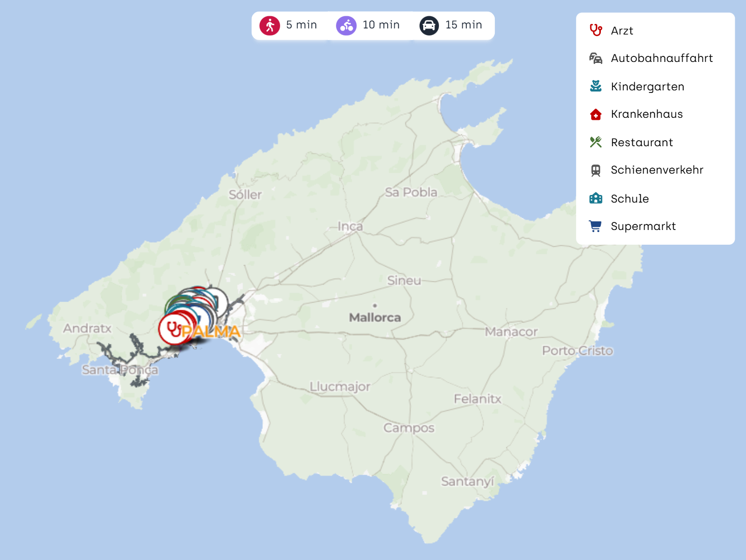Screen dimensions: 746x560
Task: Click the Arzt stethoscope icon in legend
Action: click(x=596, y=30)
